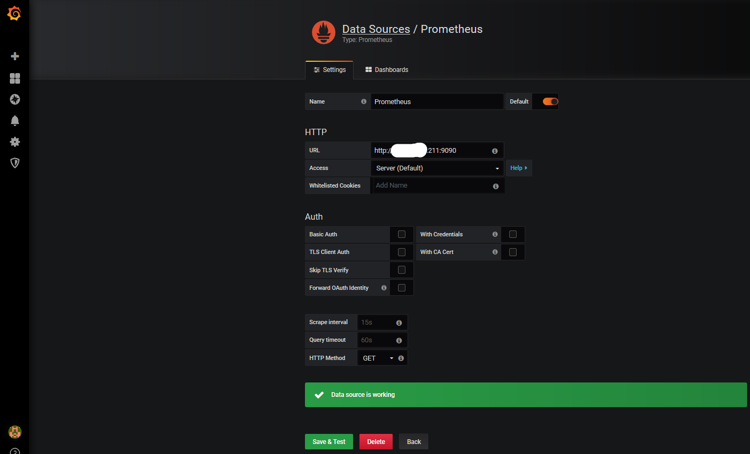Switch to the Settings tab

point(330,70)
